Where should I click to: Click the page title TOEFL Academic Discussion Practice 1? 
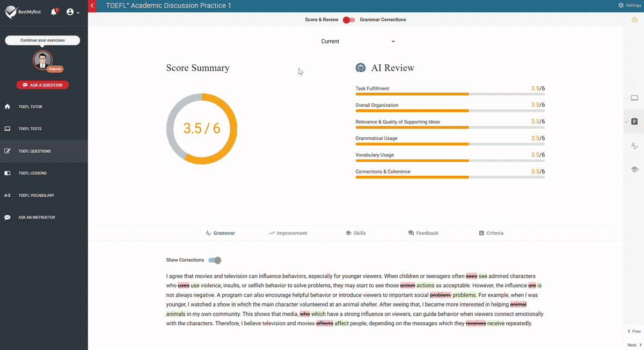point(169,5)
